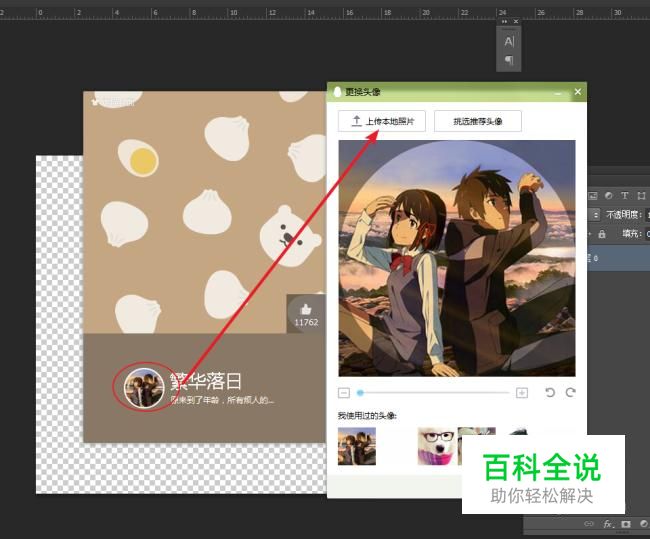Click 填充 fill label
The width and height of the screenshot is (650, 539).
[631, 234]
